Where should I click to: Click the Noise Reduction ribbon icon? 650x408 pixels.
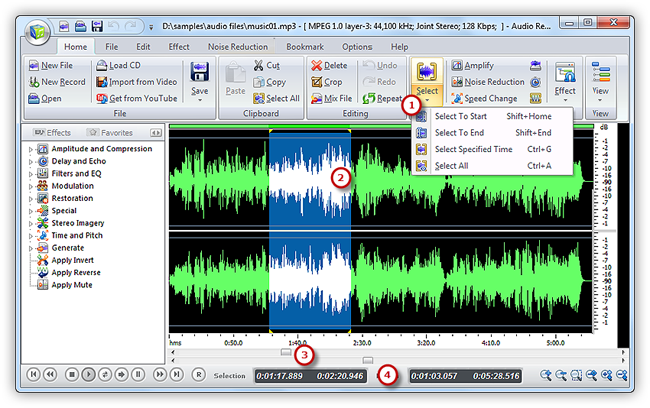tap(457, 82)
